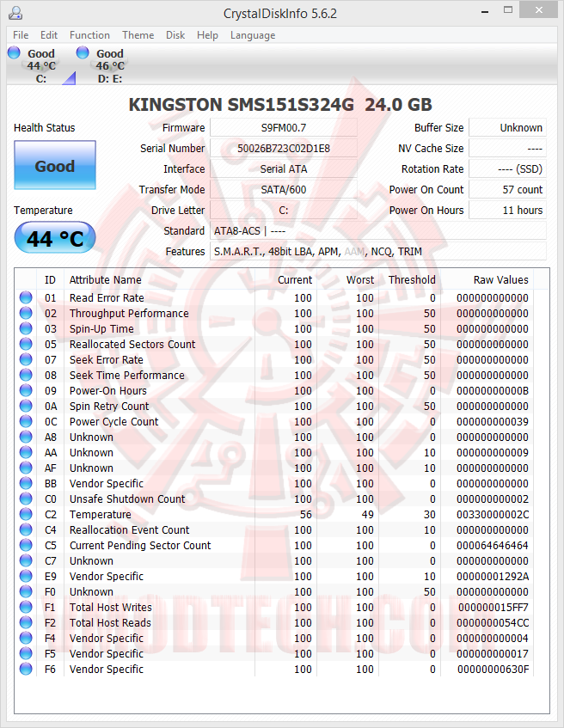The height and width of the screenshot is (728, 564).
Task: Click status orb for attribute F0
Action: (x=26, y=591)
